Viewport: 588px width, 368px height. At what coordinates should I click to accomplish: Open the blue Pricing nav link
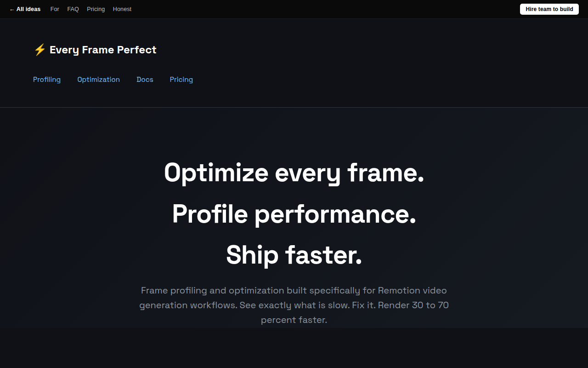click(x=181, y=80)
